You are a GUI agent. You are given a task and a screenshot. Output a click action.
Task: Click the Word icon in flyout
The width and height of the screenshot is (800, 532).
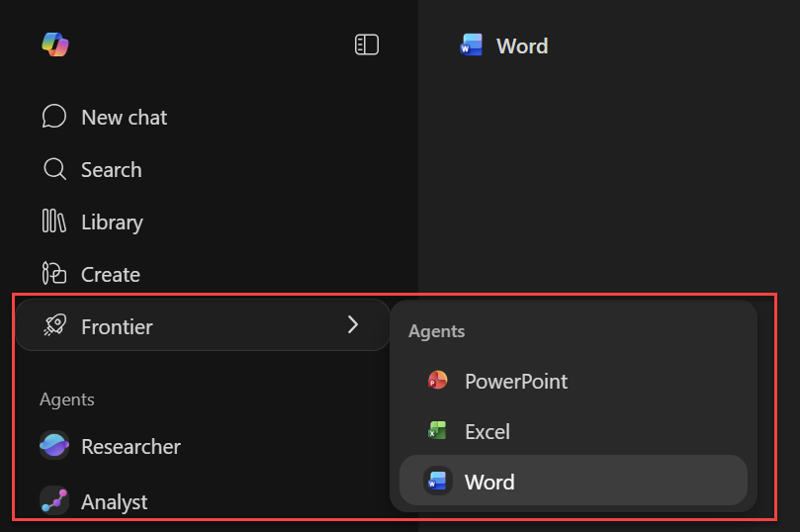438,481
